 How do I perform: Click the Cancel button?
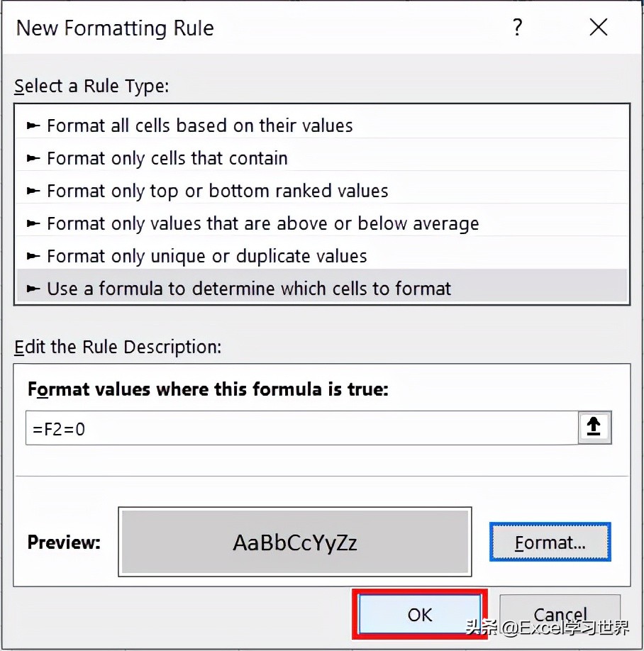coord(560,614)
